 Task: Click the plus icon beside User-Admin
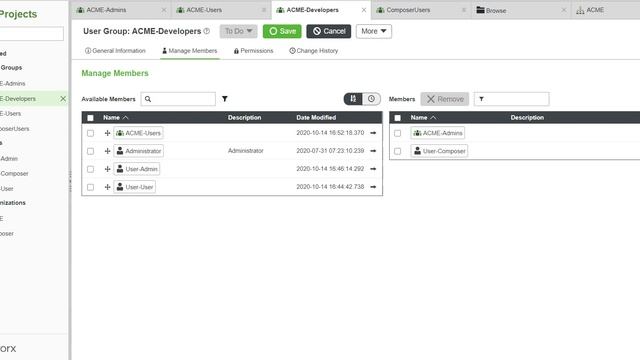107,169
